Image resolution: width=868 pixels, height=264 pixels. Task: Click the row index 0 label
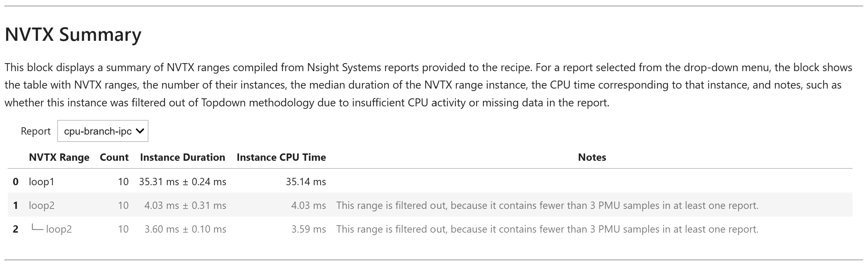(16, 181)
